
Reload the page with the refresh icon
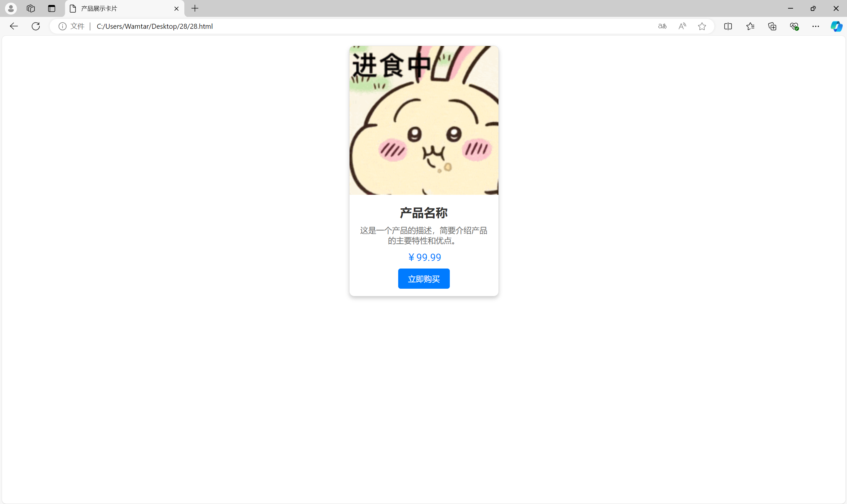[36, 26]
